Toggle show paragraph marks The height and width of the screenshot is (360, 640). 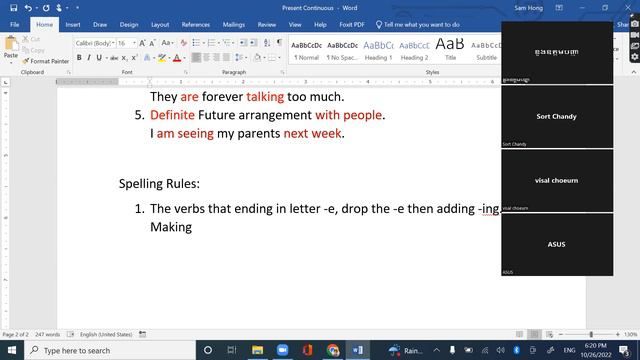click(279, 43)
